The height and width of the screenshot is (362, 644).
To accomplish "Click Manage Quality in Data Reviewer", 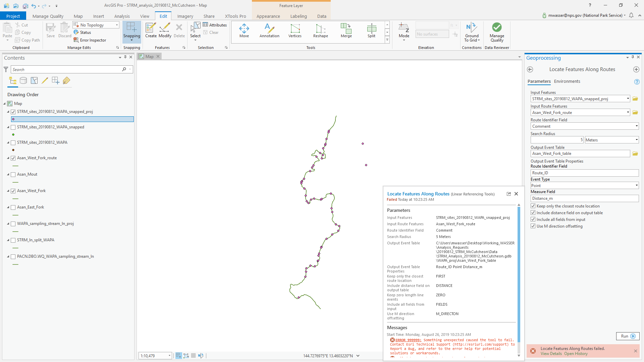I will (497, 32).
